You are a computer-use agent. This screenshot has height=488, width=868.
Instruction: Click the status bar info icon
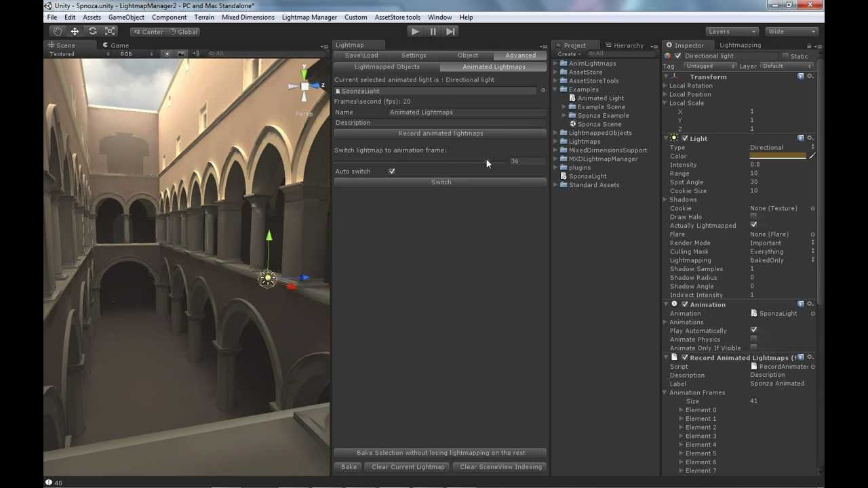48,483
